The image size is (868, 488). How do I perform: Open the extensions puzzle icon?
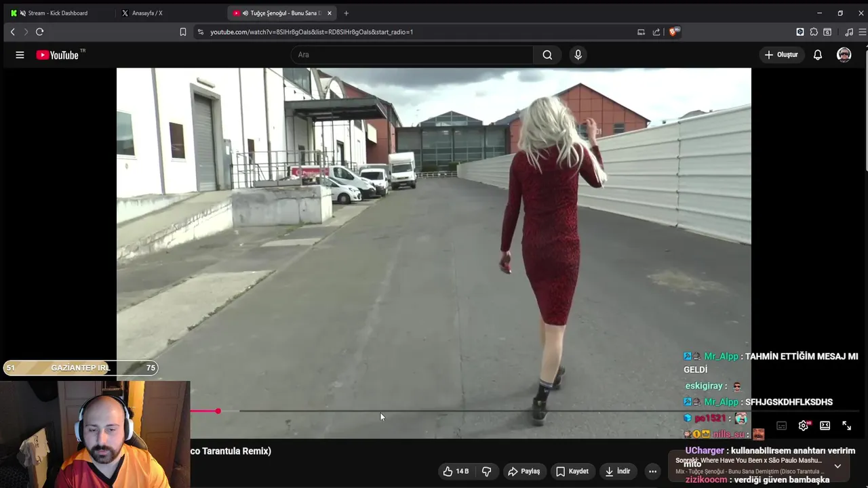click(814, 32)
